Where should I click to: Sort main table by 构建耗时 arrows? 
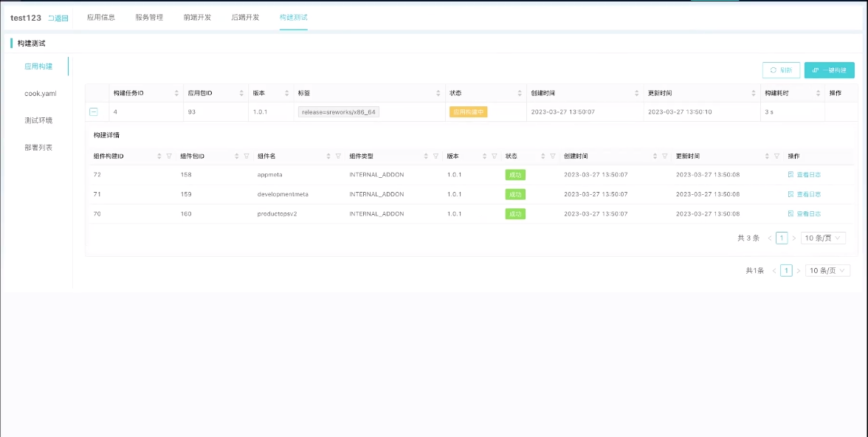pos(818,94)
